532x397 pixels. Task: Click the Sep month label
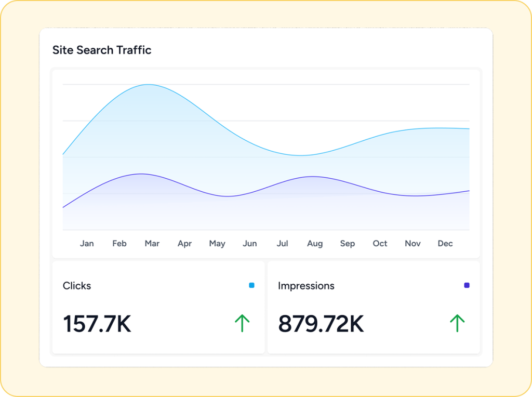pyautogui.click(x=348, y=243)
